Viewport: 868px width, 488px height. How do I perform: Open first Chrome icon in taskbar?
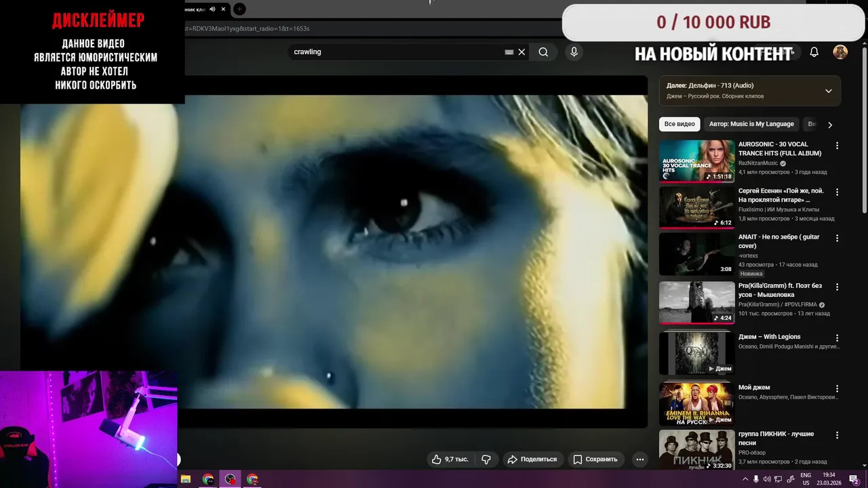click(208, 479)
